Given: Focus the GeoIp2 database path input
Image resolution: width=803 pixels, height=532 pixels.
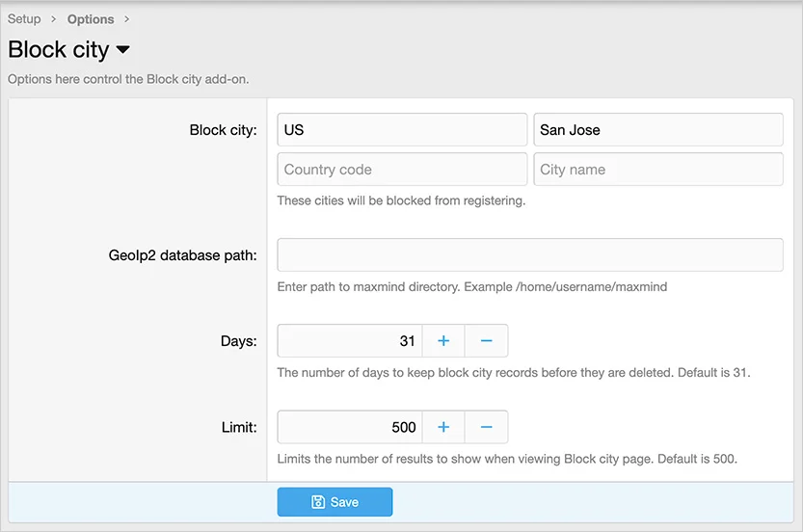Looking at the screenshot, I should (529, 255).
